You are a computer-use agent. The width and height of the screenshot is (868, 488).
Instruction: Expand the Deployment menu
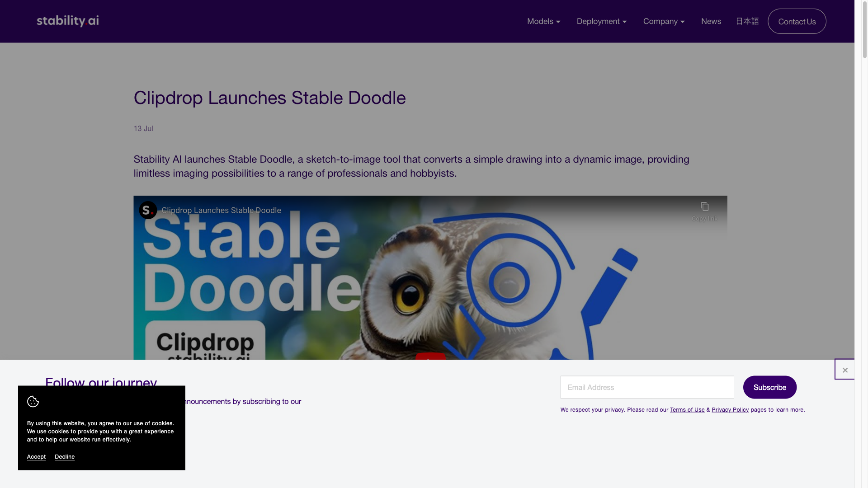tap(601, 21)
